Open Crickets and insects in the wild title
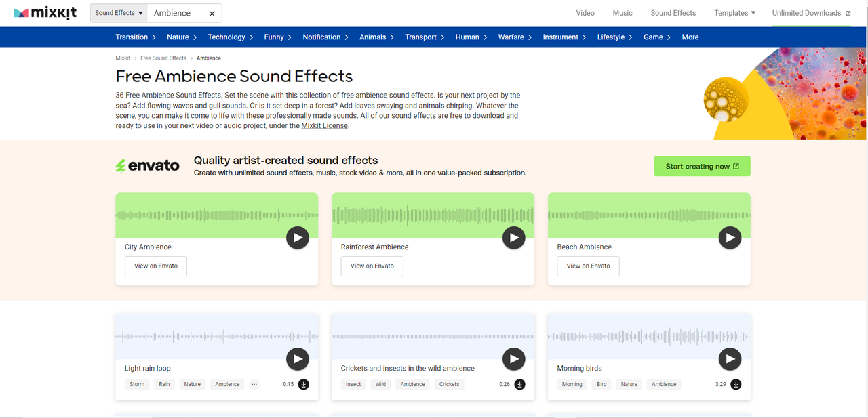The width and height of the screenshot is (868, 418). pos(408,369)
